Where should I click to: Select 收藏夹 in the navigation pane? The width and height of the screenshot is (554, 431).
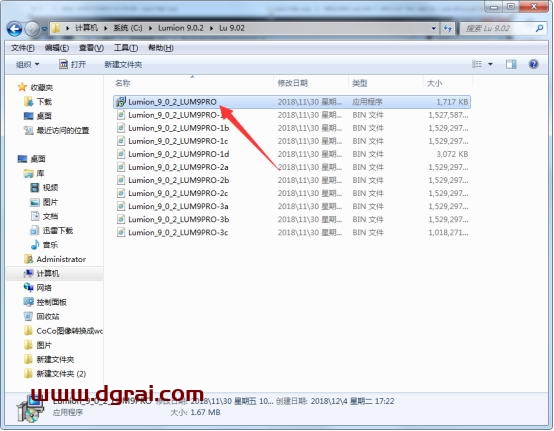click(x=41, y=87)
